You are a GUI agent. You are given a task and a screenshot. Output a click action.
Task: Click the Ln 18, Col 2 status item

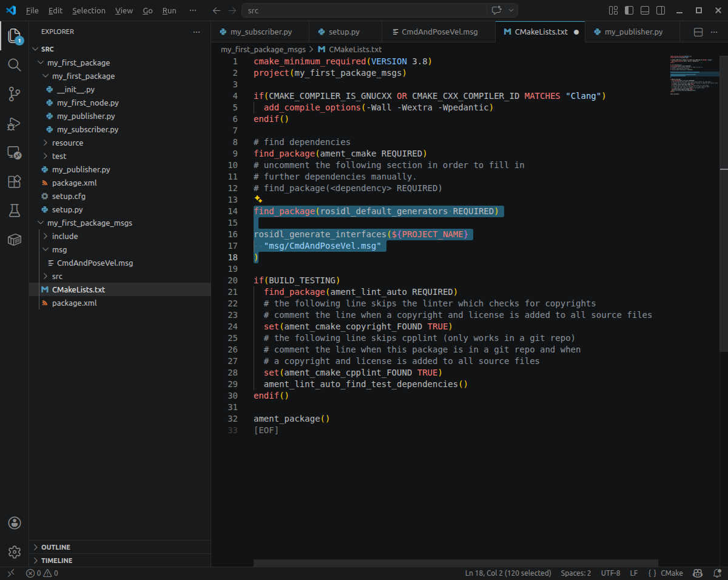[x=508, y=573]
